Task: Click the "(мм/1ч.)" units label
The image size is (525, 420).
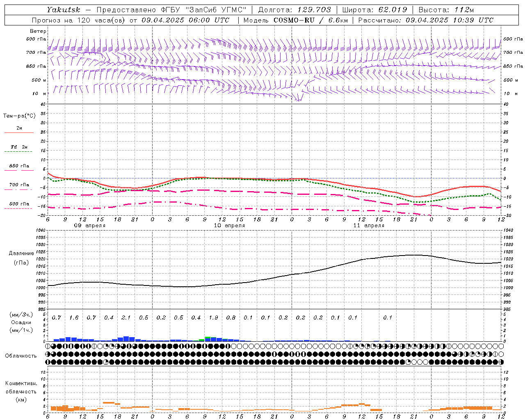Action: tap(21, 330)
